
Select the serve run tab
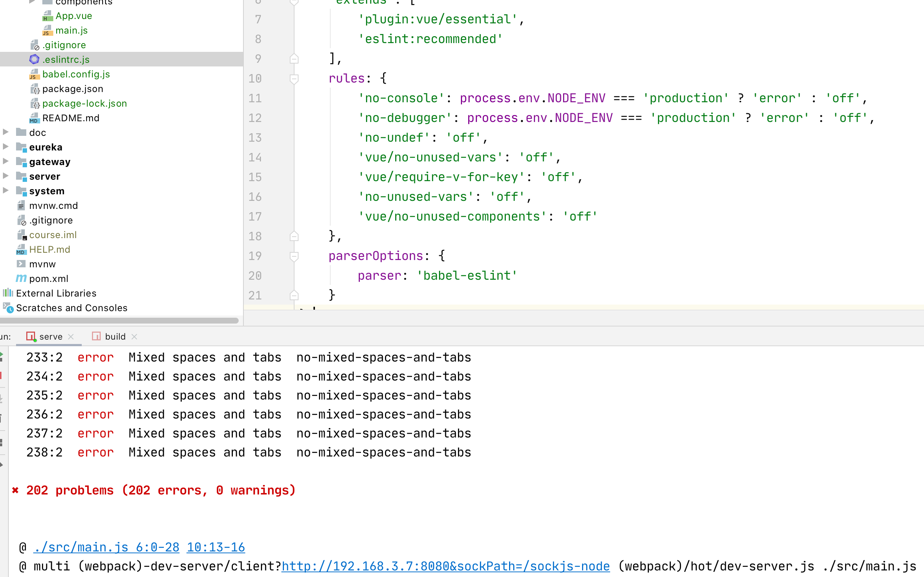click(51, 337)
